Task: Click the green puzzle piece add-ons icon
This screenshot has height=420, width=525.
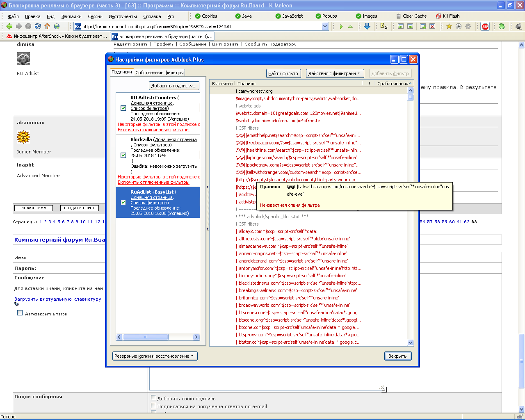Action: 502,26
